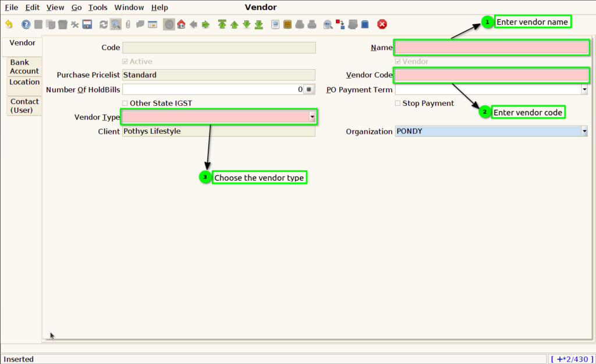596x364 pixels.
Task: Enable the Other State IGST checkbox
Action: tap(125, 104)
